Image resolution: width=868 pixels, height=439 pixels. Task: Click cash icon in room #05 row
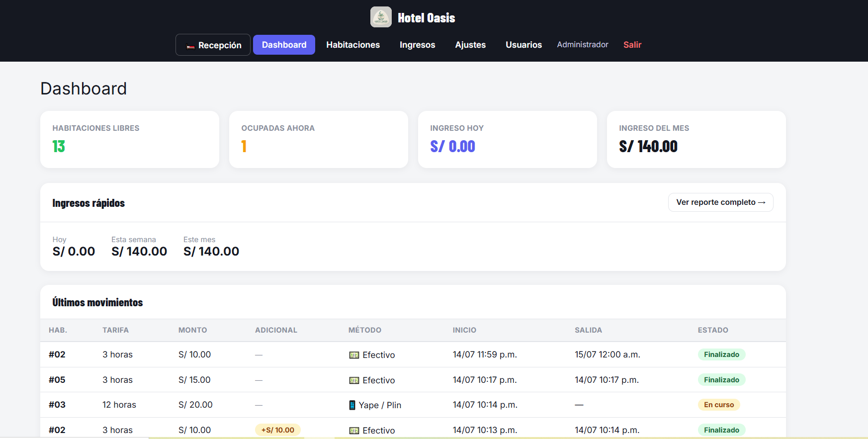pos(354,380)
